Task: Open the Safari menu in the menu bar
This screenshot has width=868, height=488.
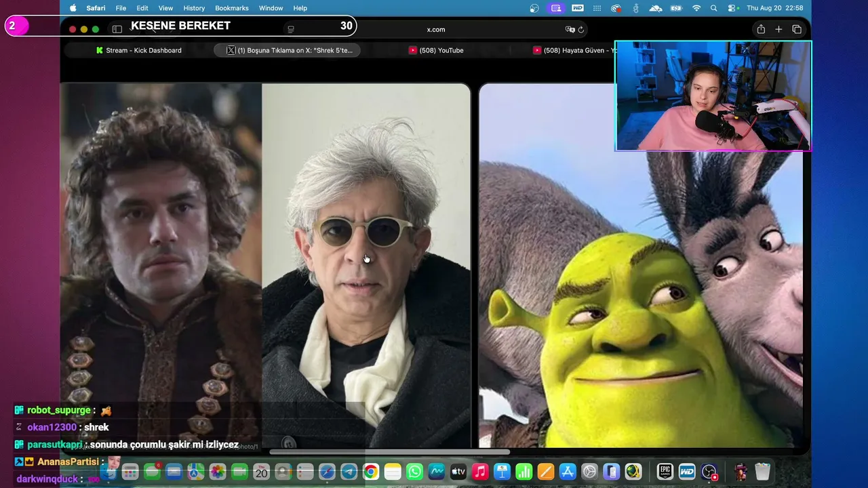Action: coord(96,8)
